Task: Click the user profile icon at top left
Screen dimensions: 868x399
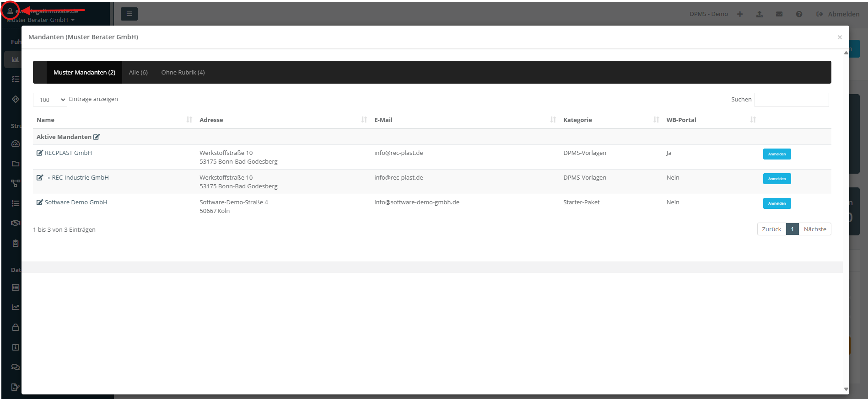Action: [10, 11]
